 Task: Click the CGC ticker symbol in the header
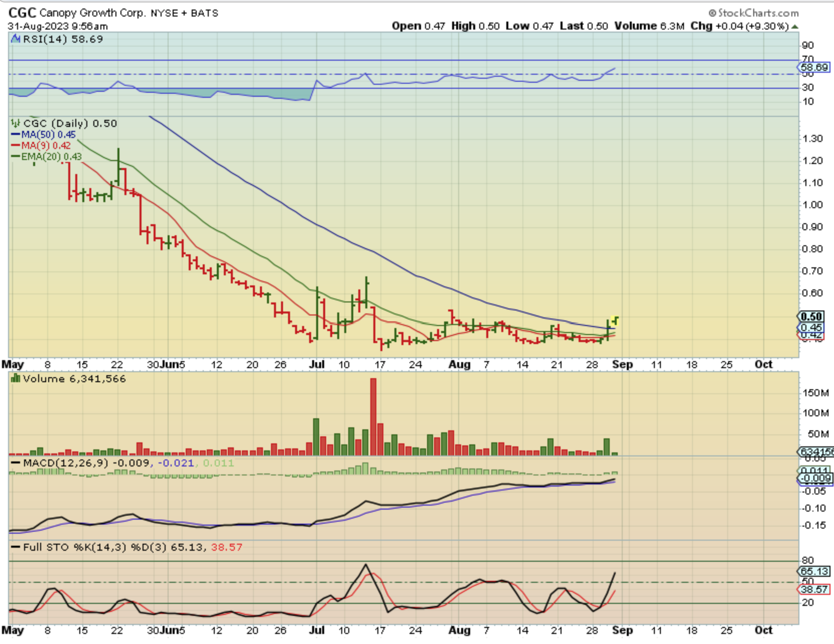(x=22, y=13)
